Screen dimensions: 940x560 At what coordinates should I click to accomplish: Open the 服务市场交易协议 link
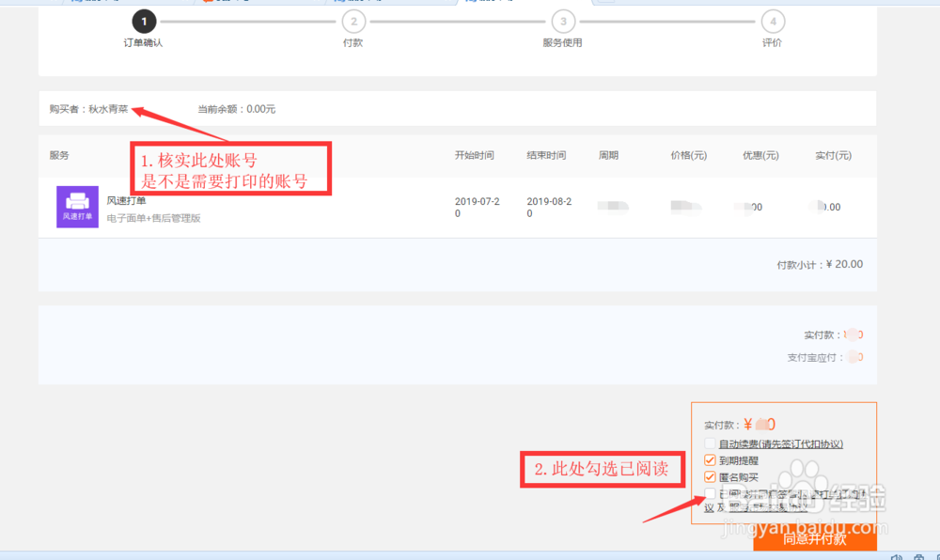pyautogui.click(x=769, y=507)
